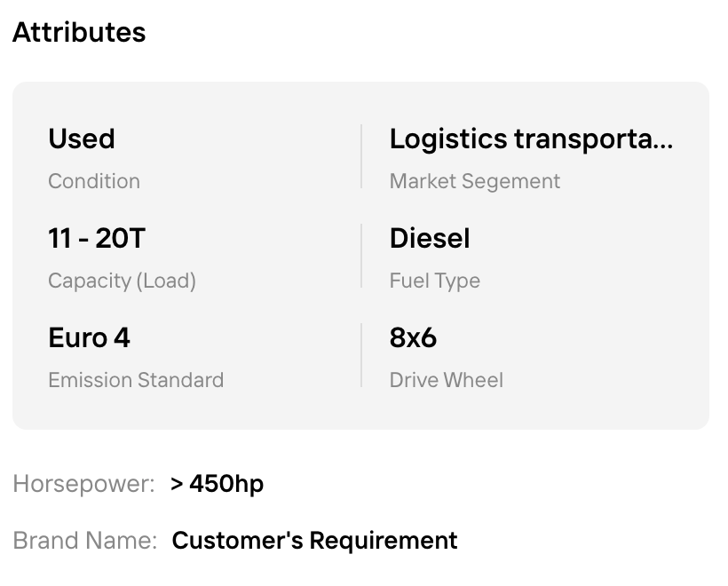The image size is (728, 586).
Task: Select the Customer's Requirement brand value
Action: coord(315,541)
